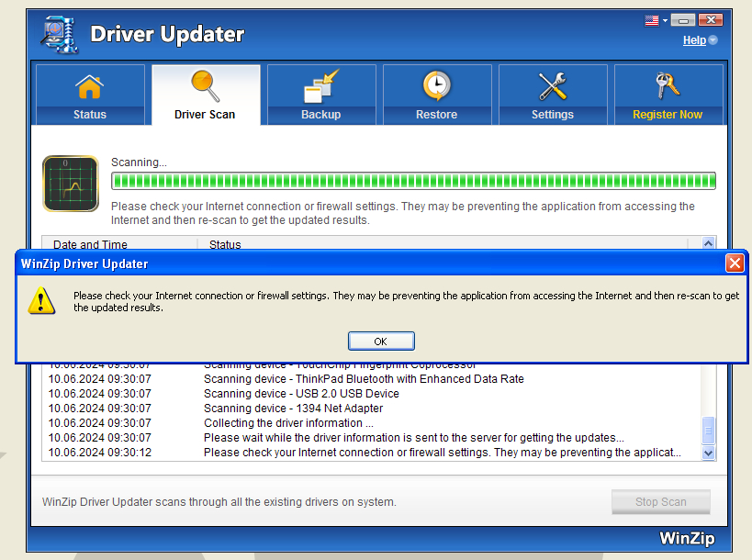Open the Status tab
This screenshot has height=560, width=752.
pyautogui.click(x=90, y=95)
